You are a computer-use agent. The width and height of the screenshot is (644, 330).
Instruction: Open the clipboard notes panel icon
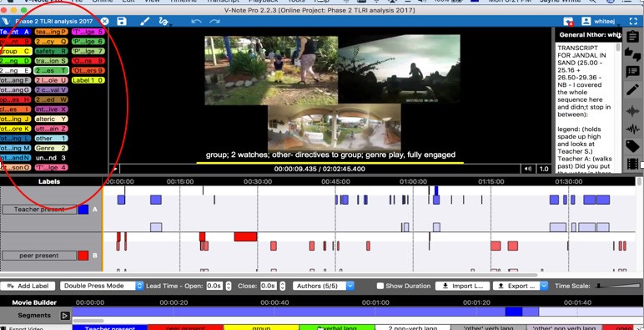pyautogui.click(x=632, y=36)
